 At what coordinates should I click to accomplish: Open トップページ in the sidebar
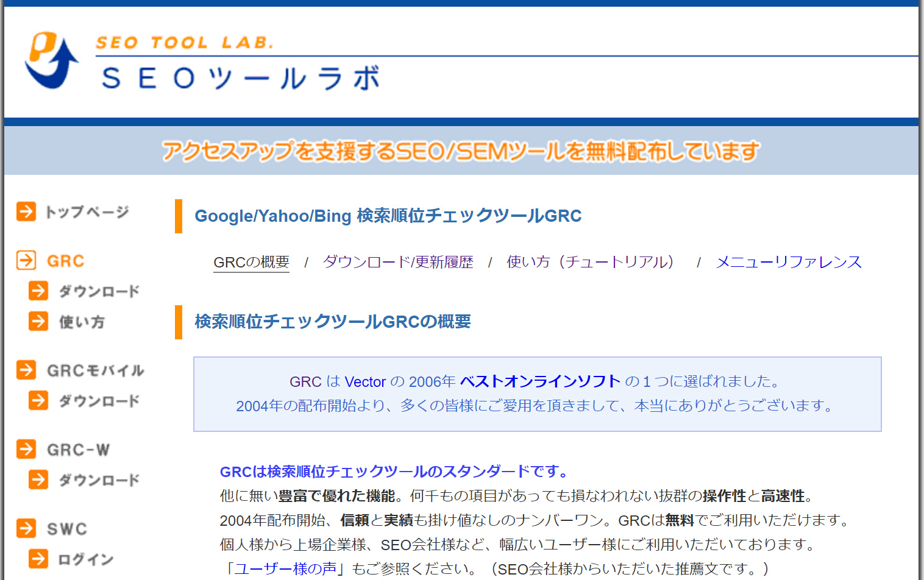tap(87, 212)
